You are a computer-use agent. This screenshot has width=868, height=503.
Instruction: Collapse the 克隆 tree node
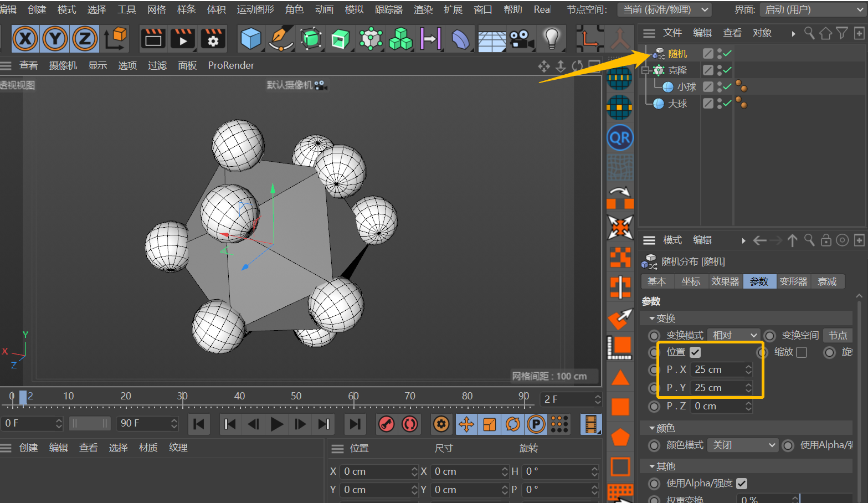[645, 70]
